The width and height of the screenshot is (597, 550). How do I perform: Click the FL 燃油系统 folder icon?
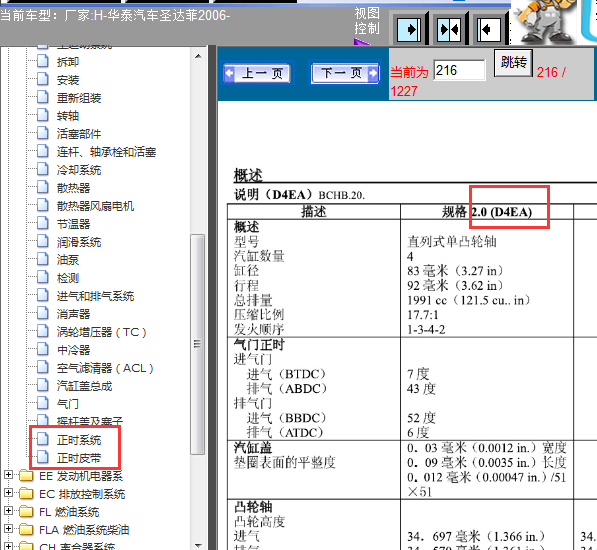click(x=26, y=512)
